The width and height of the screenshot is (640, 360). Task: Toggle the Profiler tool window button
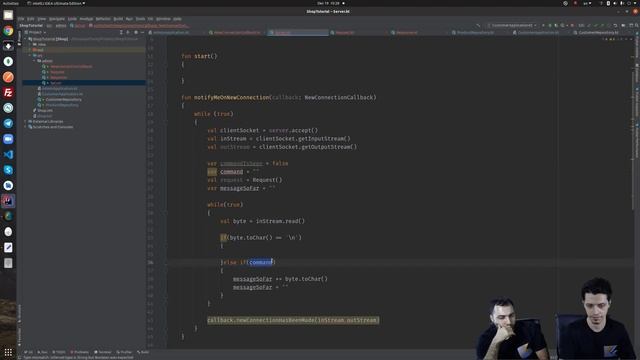pos(124,352)
